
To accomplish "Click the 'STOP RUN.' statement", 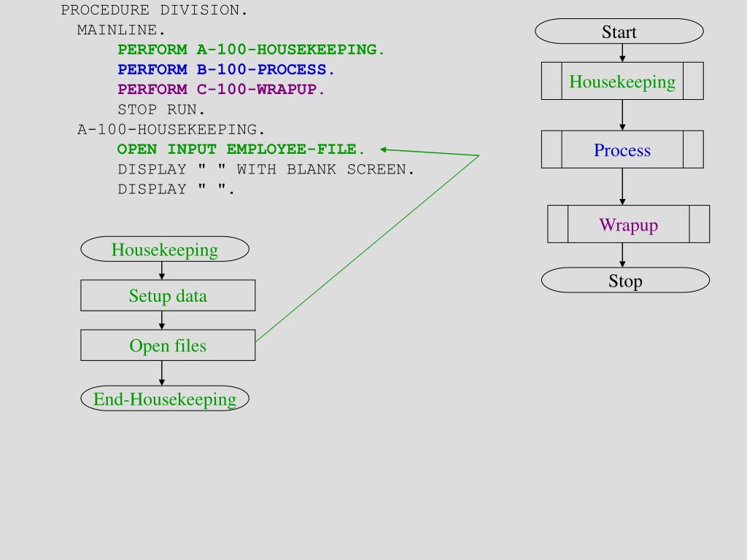I will [161, 109].
